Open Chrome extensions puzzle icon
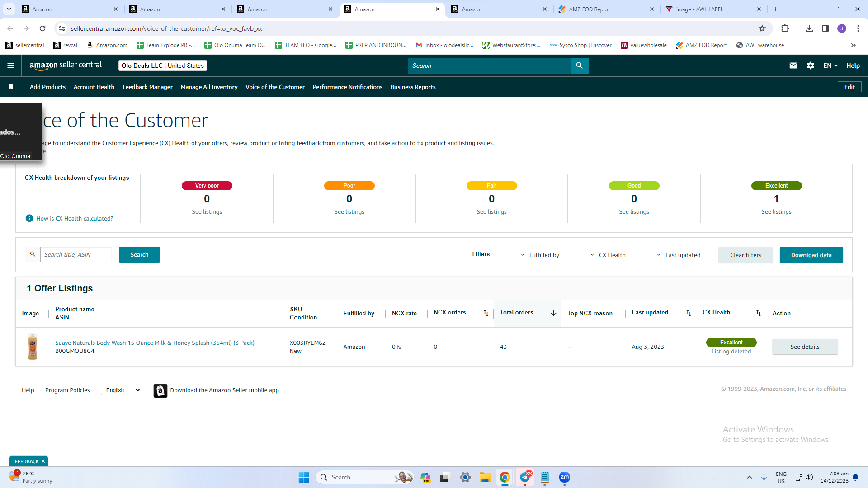This screenshot has width=868, height=488. [785, 28]
